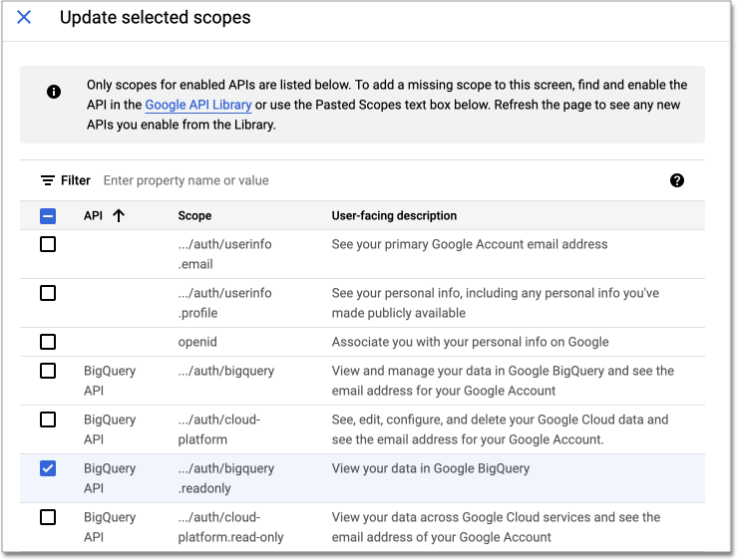Check the userinfo.profile scope checkbox
Screen dimensions: 737x560
[x=48, y=293]
